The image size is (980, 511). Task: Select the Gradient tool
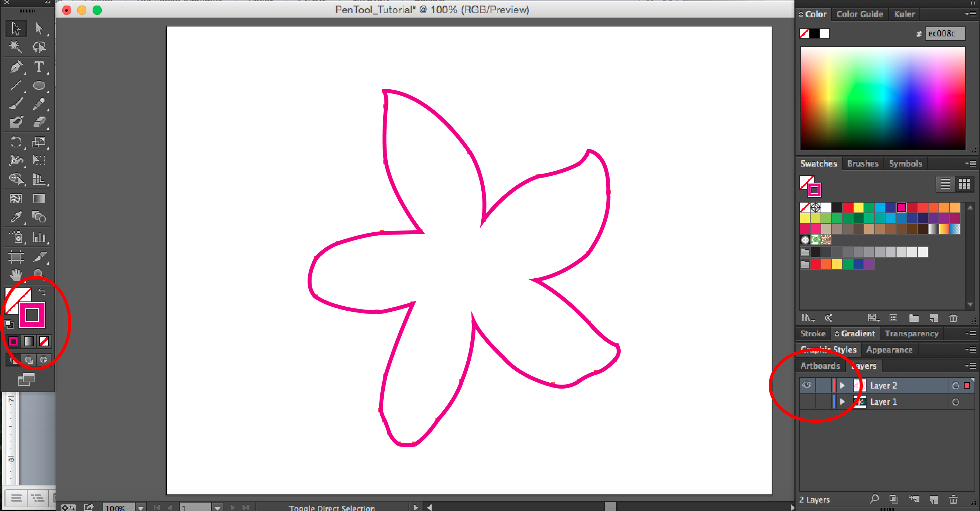(39, 199)
